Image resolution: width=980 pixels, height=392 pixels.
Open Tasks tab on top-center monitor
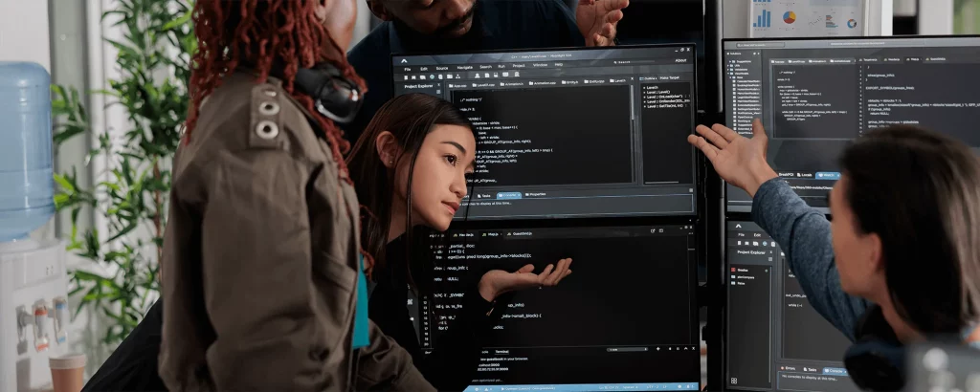pyautogui.click(x=484, y=196)
